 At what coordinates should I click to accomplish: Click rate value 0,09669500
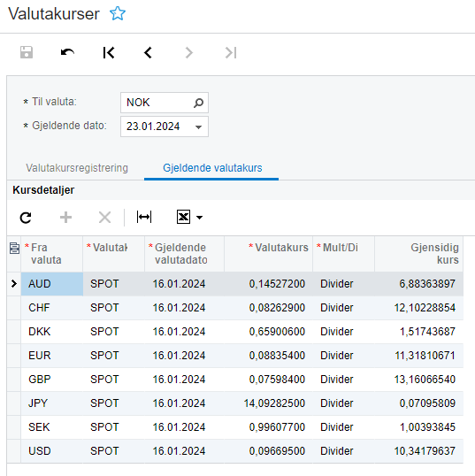277,451
